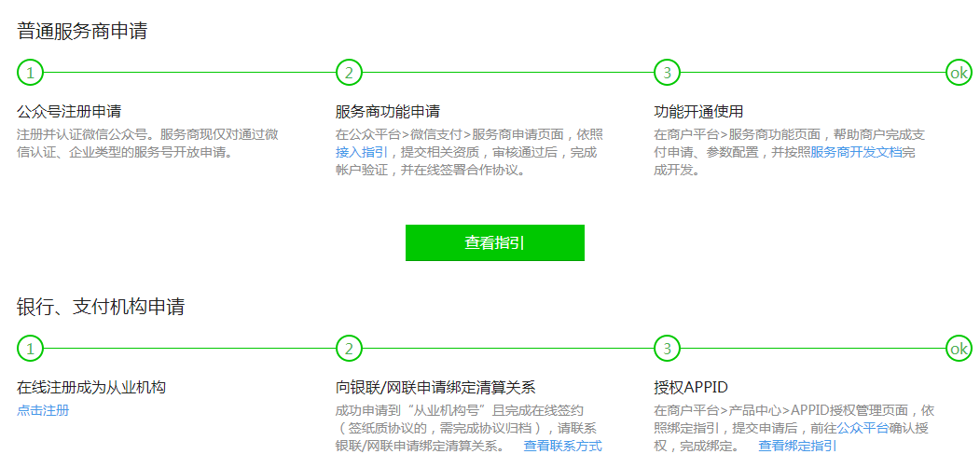Viewport: 980px width, 468px height.
Task: Follow the 点击注册 link
Action: pyautogui.click(x=43, y=410)
